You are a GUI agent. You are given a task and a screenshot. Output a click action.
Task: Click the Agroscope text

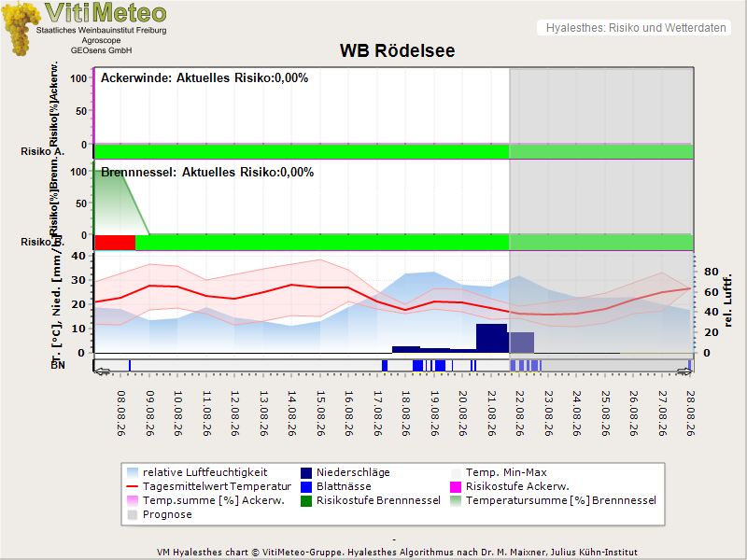click(x=101, y=40)
